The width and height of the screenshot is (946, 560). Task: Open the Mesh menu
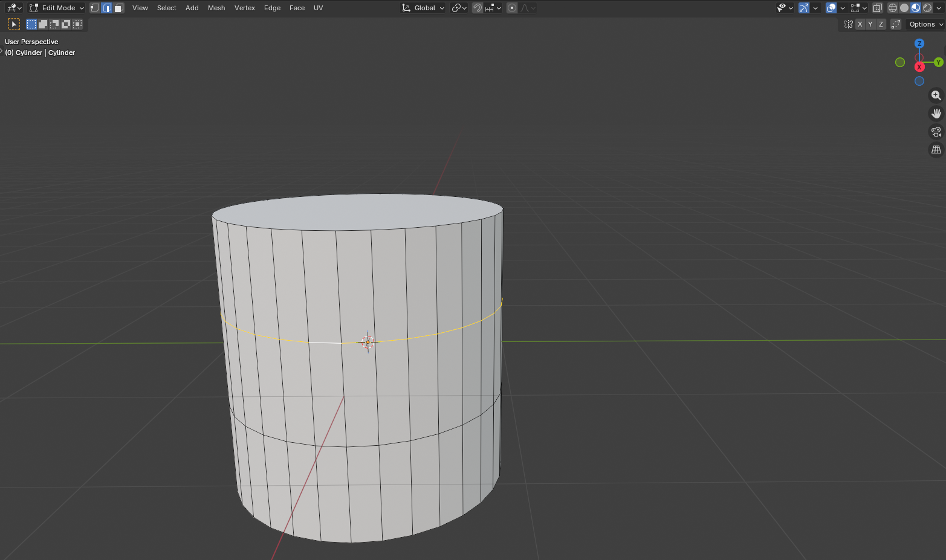coord(216,8)
